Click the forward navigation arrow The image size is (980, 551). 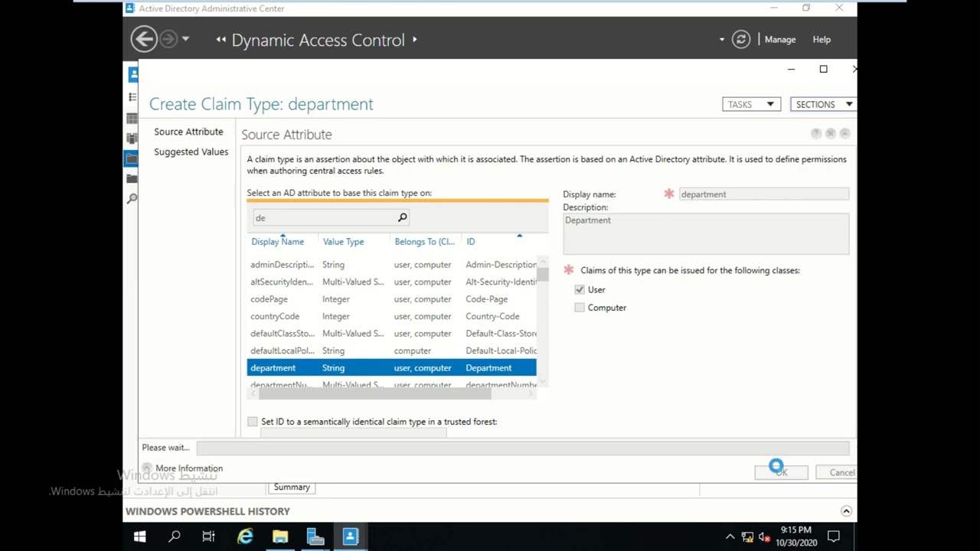pyautogui.click(x=168, y=39)
